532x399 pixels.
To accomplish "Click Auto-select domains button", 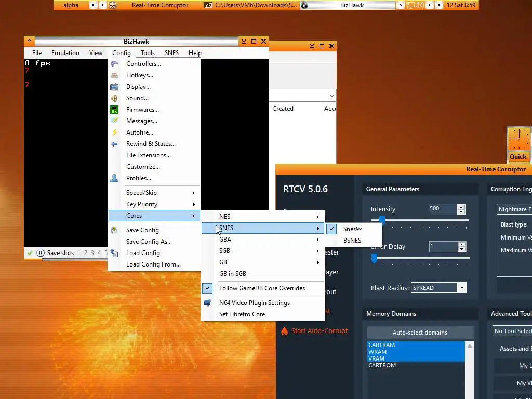I will pyautogui.click(x=420, y=332).
